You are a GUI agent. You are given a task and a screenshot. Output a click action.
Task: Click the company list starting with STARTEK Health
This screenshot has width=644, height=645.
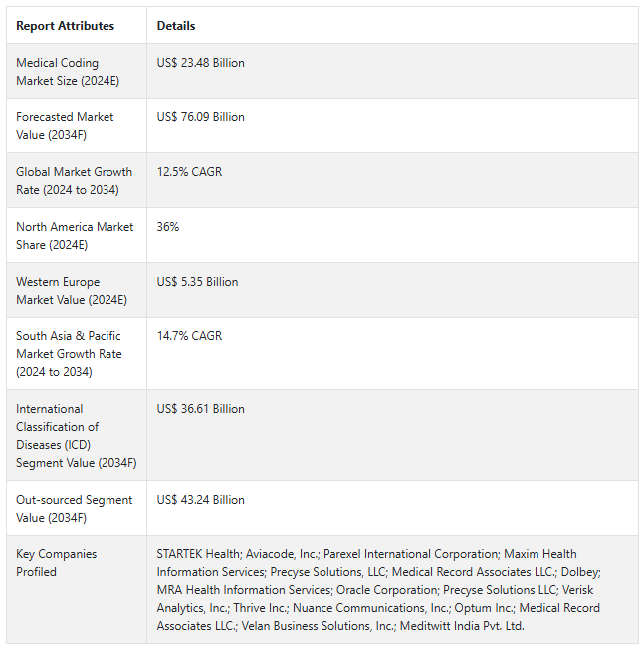click(x=378, y=590)
